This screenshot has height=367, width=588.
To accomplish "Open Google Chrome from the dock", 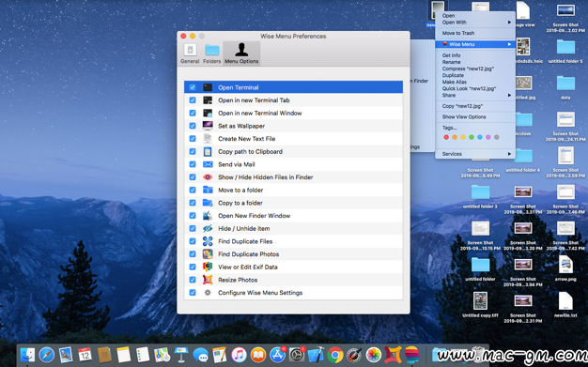I will [x=335, y=354].
